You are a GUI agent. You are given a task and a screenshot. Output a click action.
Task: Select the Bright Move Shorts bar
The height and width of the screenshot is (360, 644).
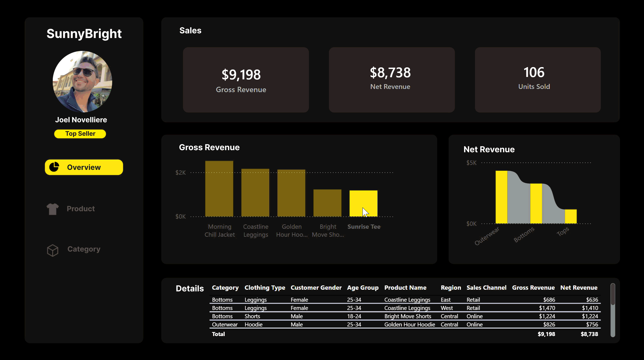pos(327,203)
